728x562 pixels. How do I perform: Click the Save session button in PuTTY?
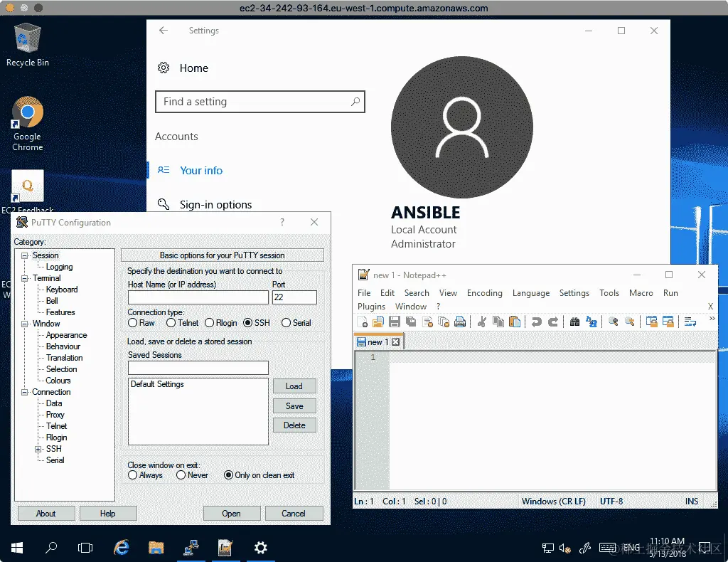[x=294, y=406]
